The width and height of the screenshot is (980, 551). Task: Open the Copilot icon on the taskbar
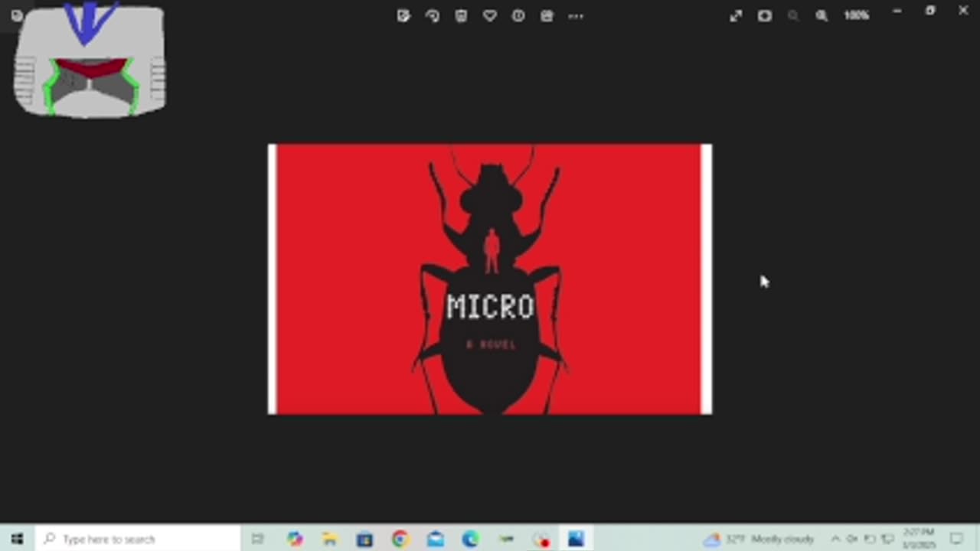(295, 539)
